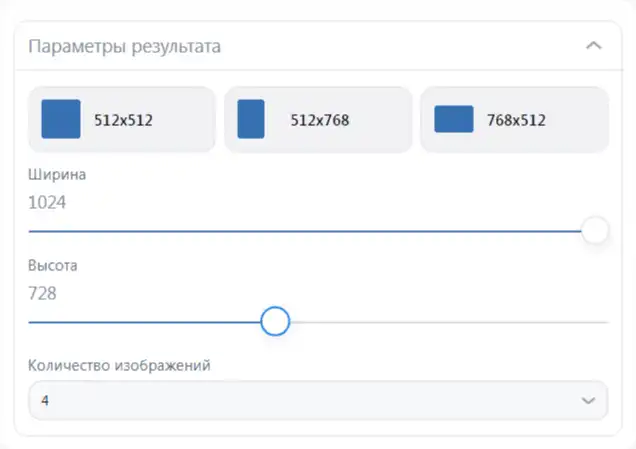This screenshot has width=636, height=449.
Task: Click the blue portrait rectangle icon
Action: 251,119
